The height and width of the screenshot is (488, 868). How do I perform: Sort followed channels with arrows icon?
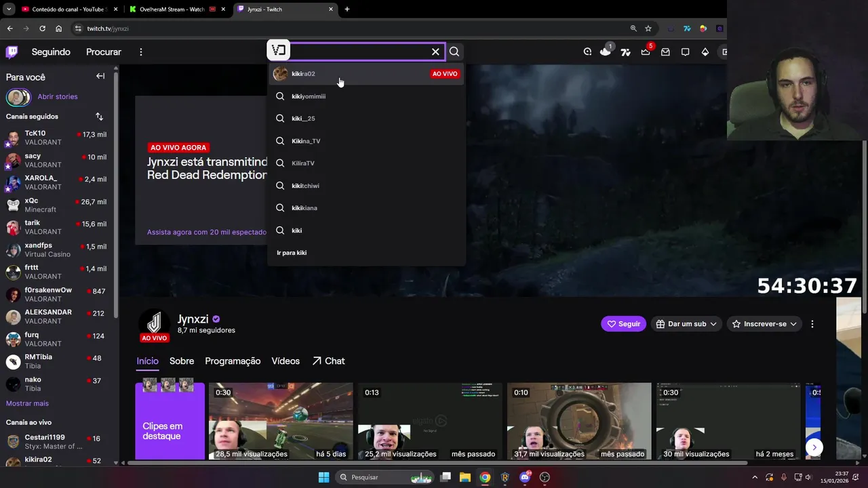click(x=99, y=117)
